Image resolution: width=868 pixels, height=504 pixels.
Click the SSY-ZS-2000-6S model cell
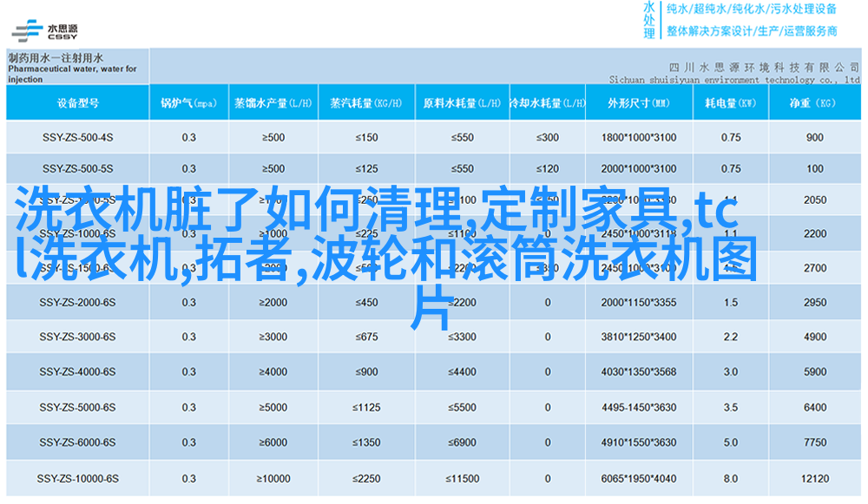(77, 302)
